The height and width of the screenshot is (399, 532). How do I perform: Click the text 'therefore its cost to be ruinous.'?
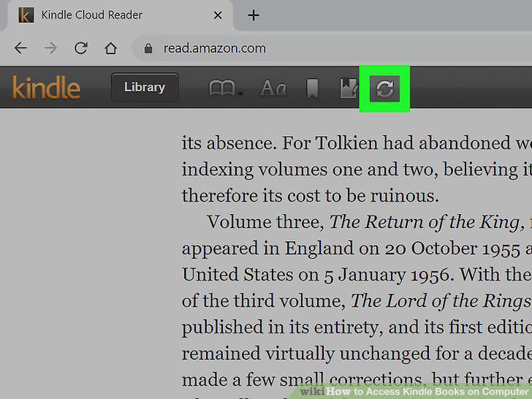click(x=311, y=196)
